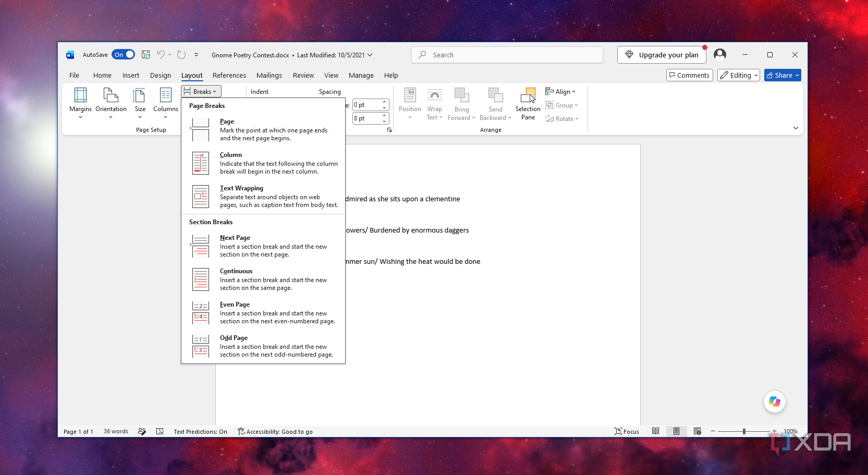Open Paragraph settings dialog launcher
Viewport: 868px width, 475px height.
coord(389,130)
